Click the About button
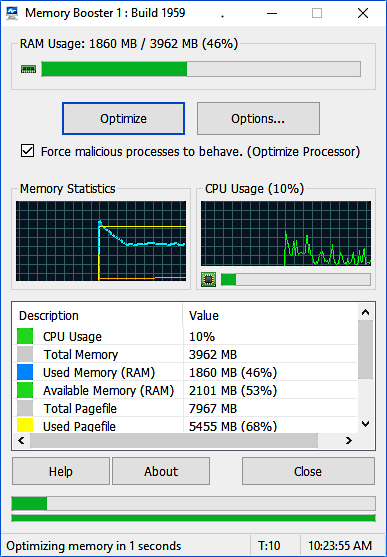387x557 pixels. point(161,471)
